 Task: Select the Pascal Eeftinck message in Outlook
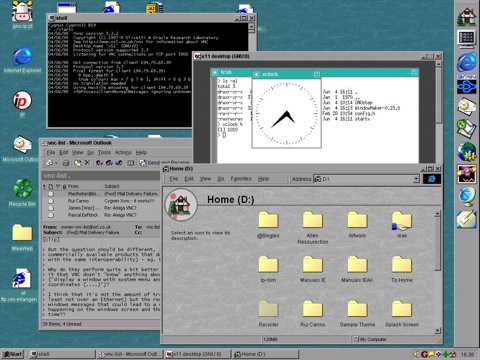(101, 215)
